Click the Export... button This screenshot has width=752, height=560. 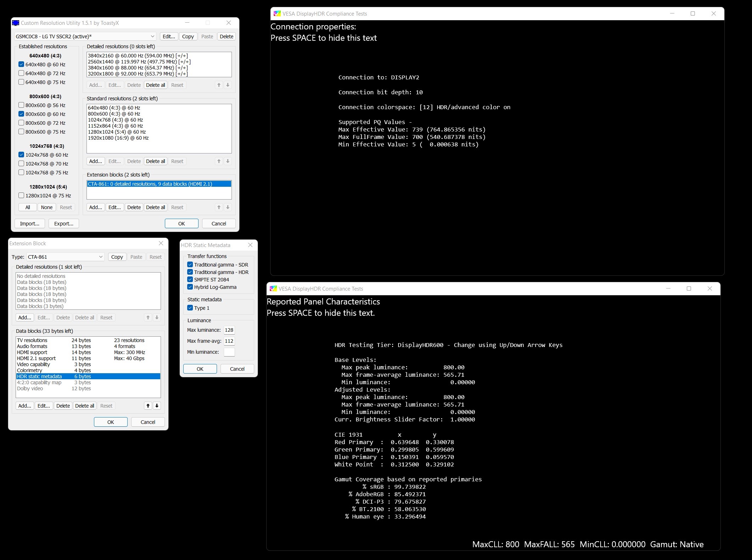64,224
